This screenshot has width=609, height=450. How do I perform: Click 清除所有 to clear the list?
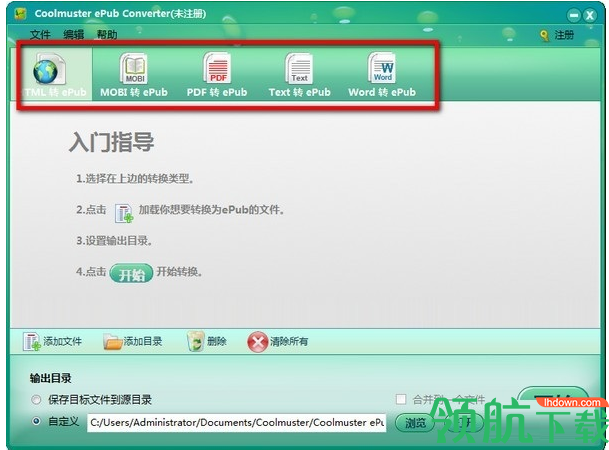pos(278,342)
